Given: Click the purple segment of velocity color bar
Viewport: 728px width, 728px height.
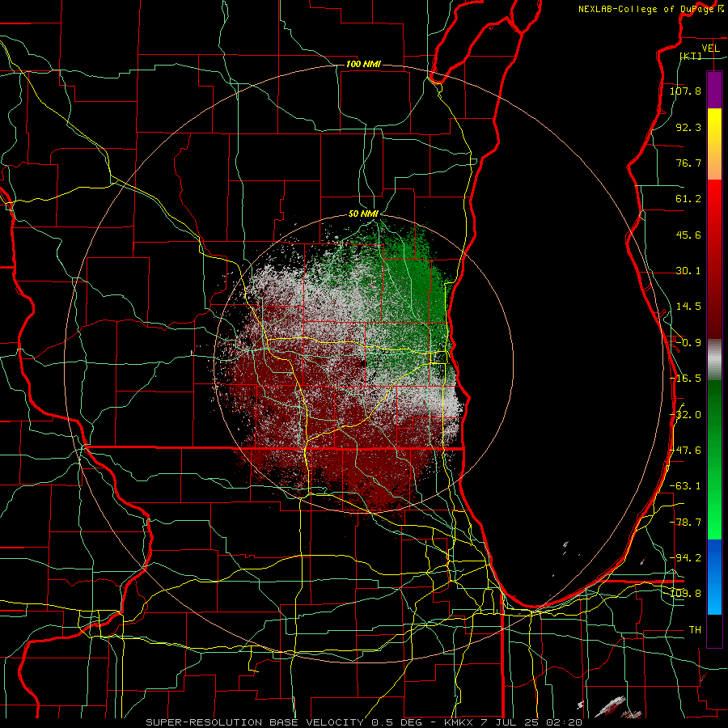Looking at the screenshot, I should [x=714, y=90].
